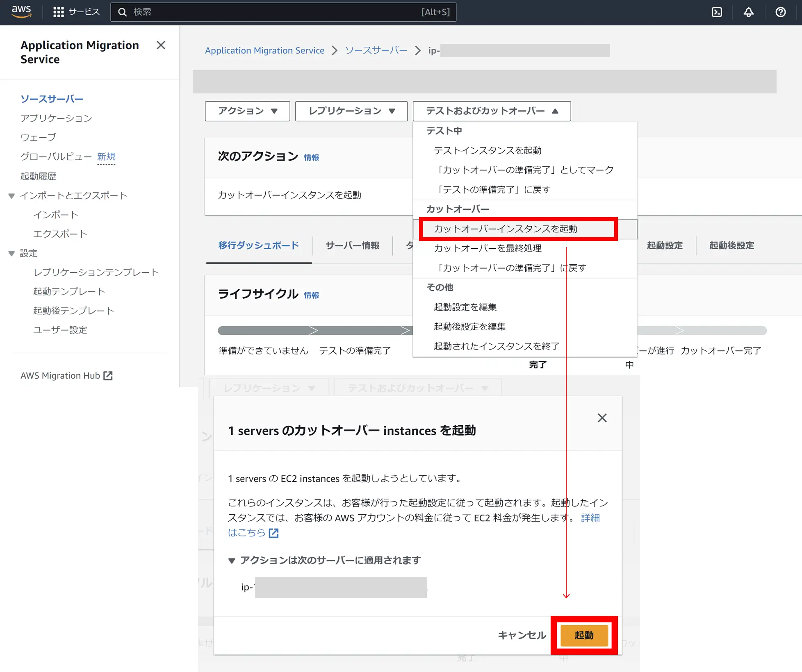Image resolution: width=802 pixels, height=672 pixels.
Task: Open グローバルビュー in sidebar
Action: point(56,157)
